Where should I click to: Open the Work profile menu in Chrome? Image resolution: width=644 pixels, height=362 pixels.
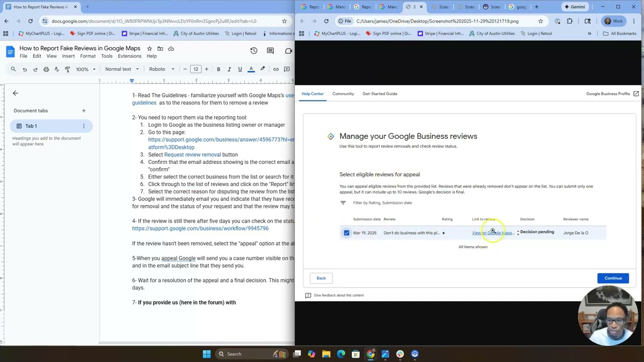point(613,21)
